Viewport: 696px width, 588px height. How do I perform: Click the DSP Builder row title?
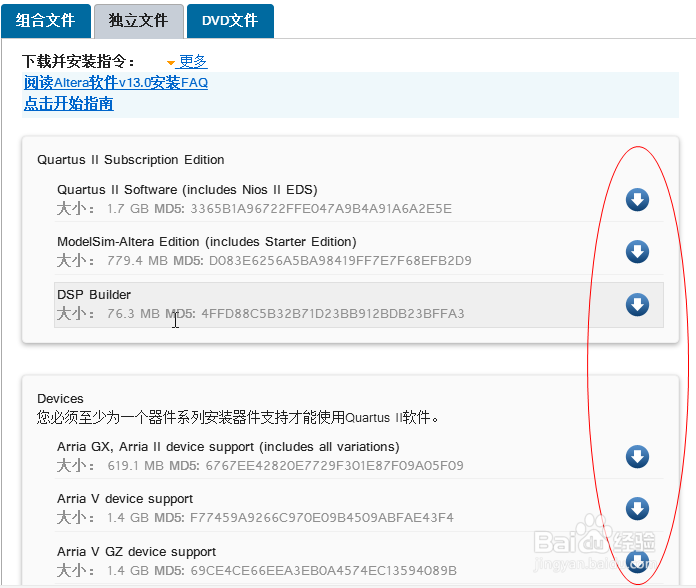point(94,295)
